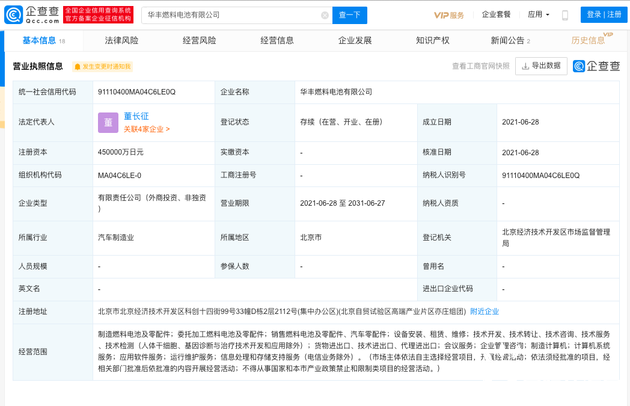
Task: Click 关联4家企业 link
Action: tap(147, 129)
